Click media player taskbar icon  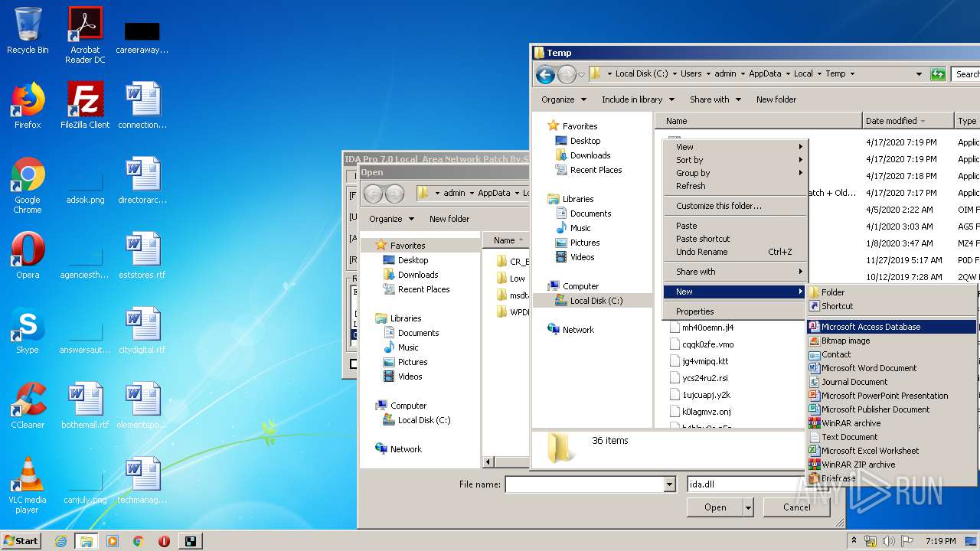113,541
